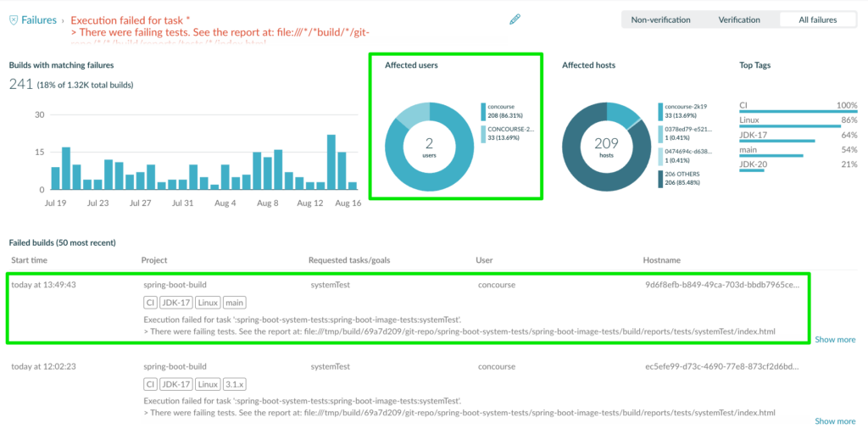Click the Hostname column header
Screen dimensions: 868x434
point(661,259)
